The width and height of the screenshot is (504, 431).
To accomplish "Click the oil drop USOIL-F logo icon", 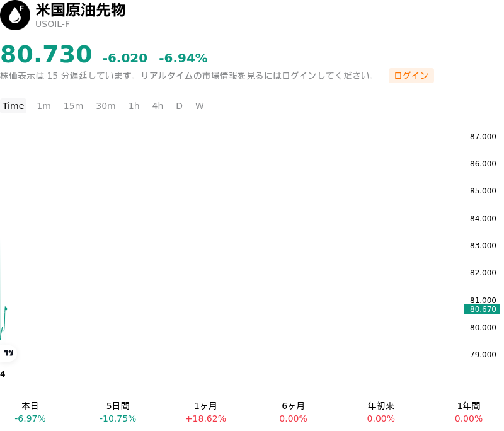I will click(x=15, y=15).
